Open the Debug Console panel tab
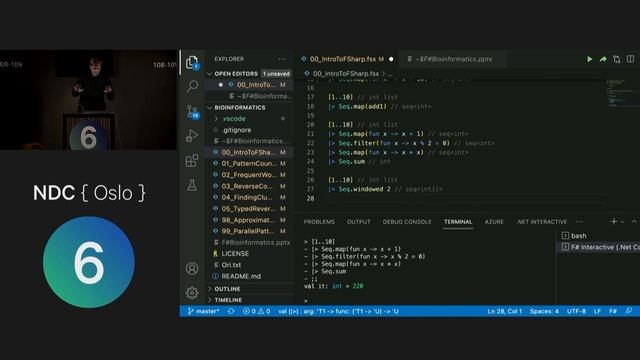 point(407,222)
